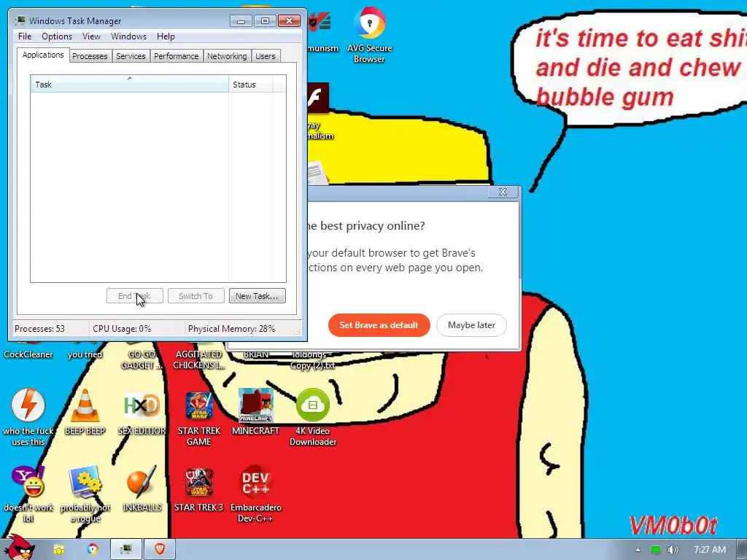Launch the STAR TREK 3 desktop icon
Viewport: 747px width, 560px height.
coord(198,489)
